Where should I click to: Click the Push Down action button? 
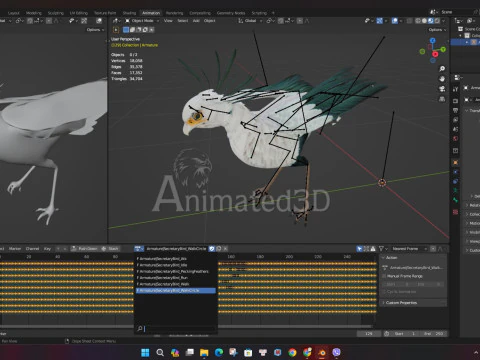click(x=84, y=249)
